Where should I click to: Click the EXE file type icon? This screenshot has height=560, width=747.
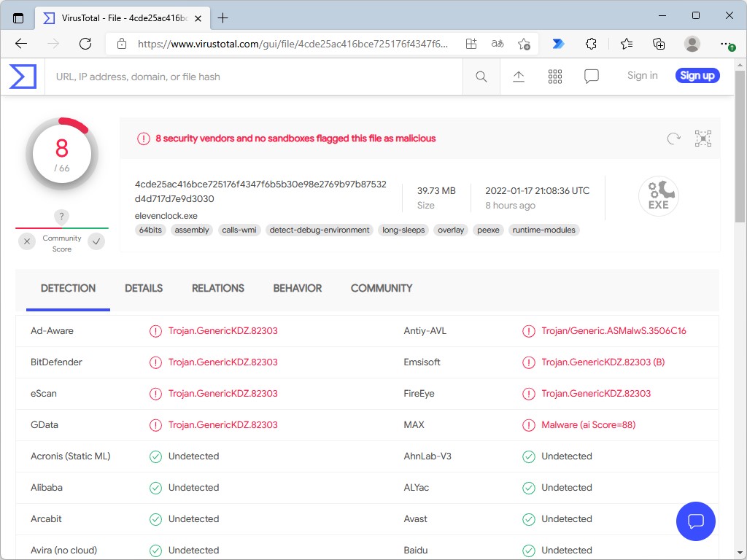(658, 195)
